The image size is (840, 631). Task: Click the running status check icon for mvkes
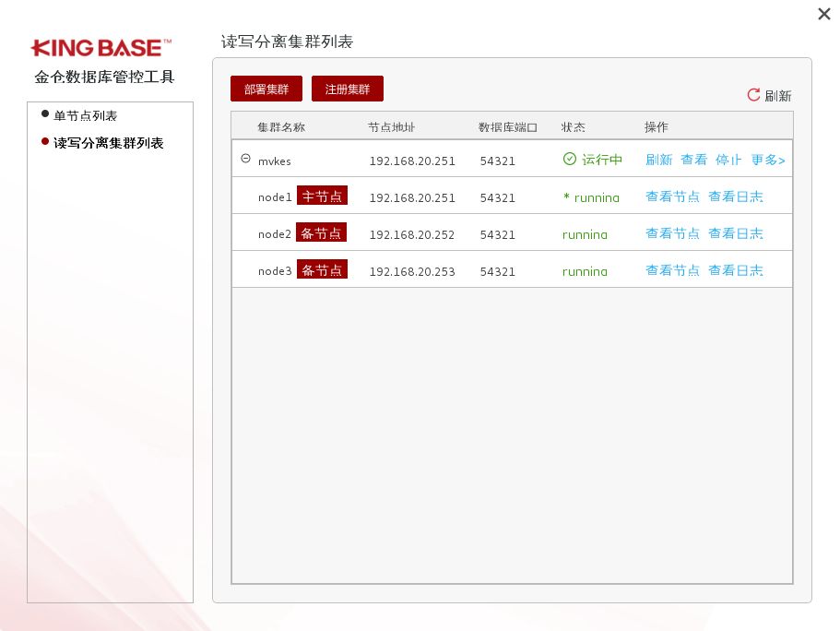[570, 160]
